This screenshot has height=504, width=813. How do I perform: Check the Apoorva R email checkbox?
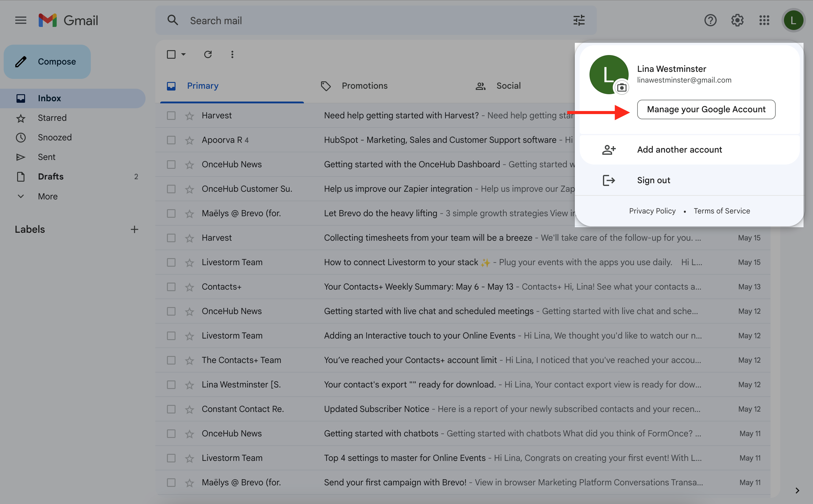coord(171,140)
